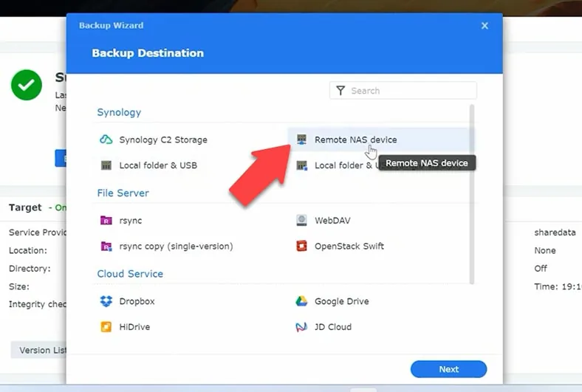
Task: Pick the rsync icon
Action: tap(106, 221)
